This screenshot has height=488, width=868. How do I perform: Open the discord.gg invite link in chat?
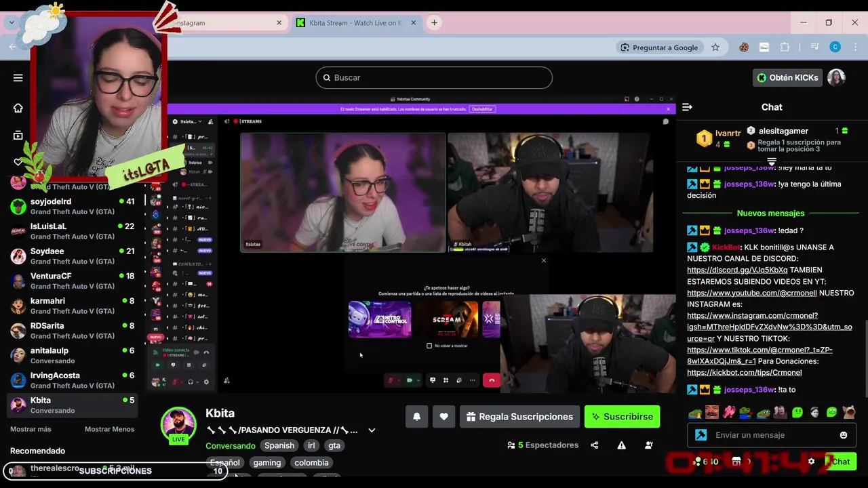(x=737, y=270)
